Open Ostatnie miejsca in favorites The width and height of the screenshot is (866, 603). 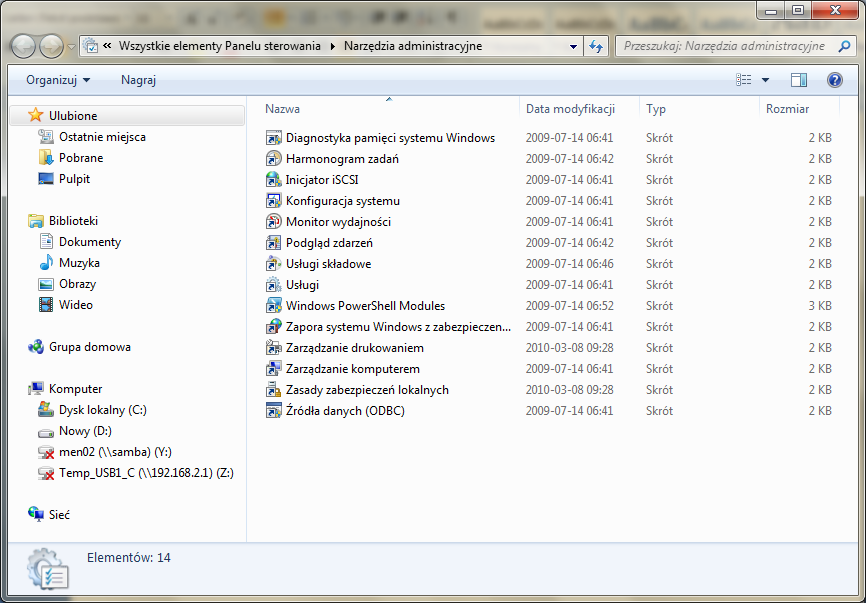click(102, 136)
